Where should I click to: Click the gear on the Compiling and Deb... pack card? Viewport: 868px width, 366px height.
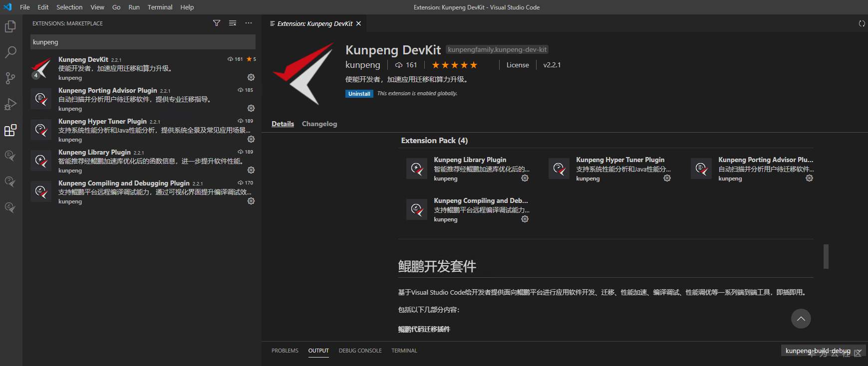point(525,219)
